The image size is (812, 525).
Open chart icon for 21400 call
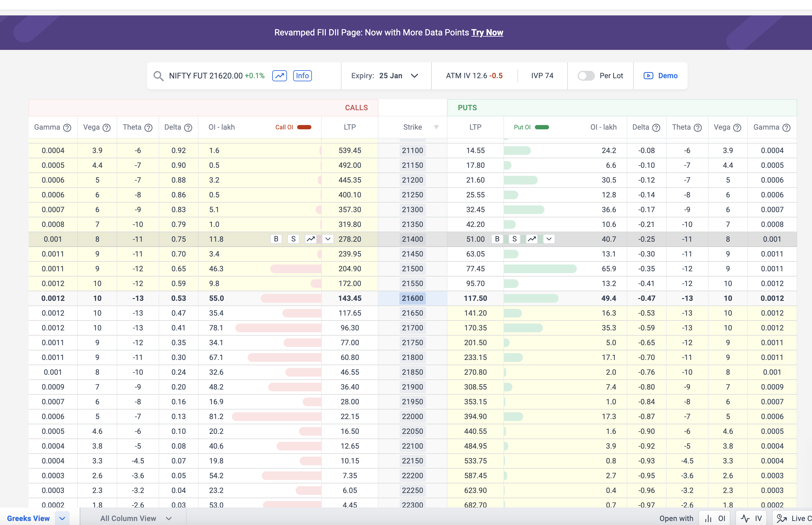[311, 239]
